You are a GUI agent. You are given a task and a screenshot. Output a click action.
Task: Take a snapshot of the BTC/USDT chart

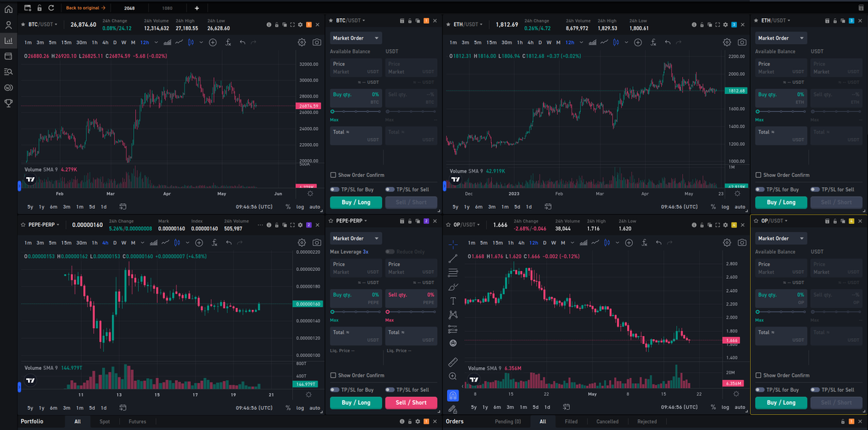317,43
